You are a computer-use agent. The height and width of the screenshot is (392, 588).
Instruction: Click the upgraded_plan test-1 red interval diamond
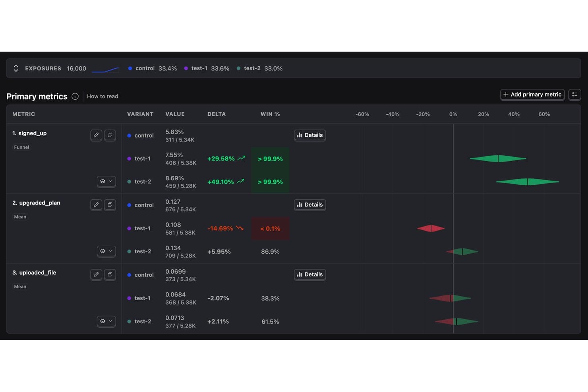(431, 228)
